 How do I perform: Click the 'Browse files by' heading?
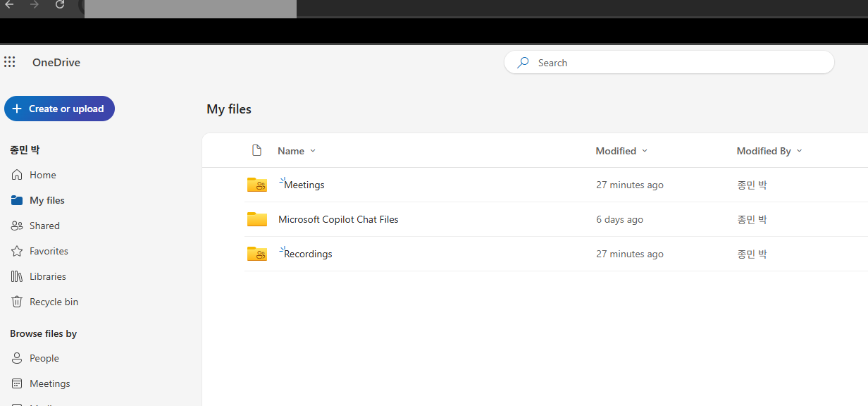click(44, 333)
